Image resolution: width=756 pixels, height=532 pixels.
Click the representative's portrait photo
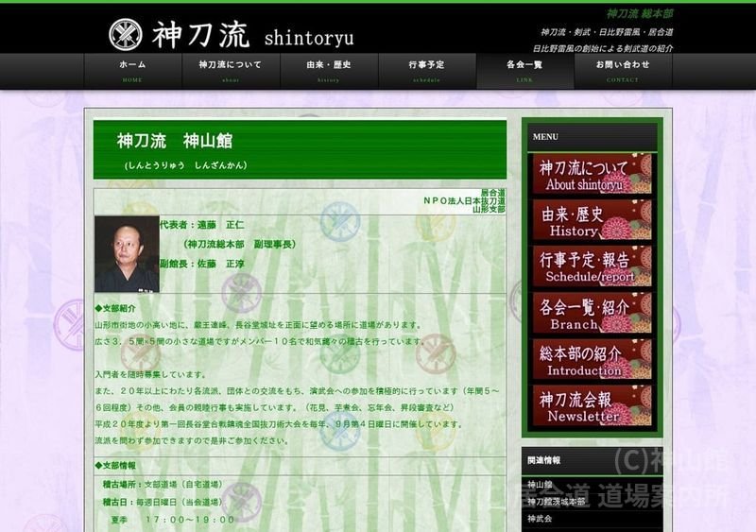click(x=127, y=253)
